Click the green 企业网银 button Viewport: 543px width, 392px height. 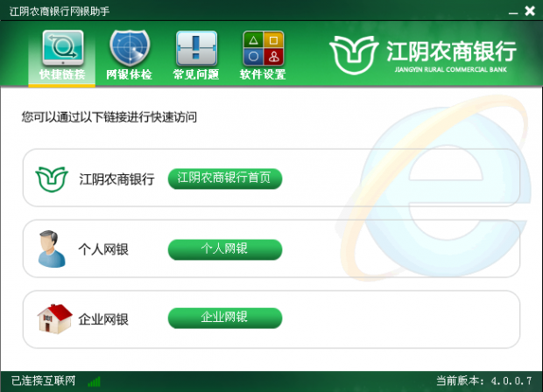[225, 318]
